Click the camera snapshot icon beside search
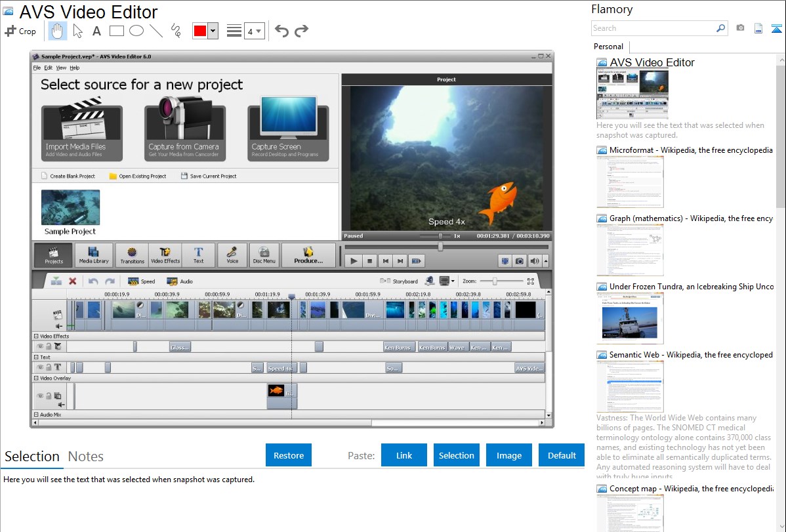This screenshot has width=786, height=532. 740,28
